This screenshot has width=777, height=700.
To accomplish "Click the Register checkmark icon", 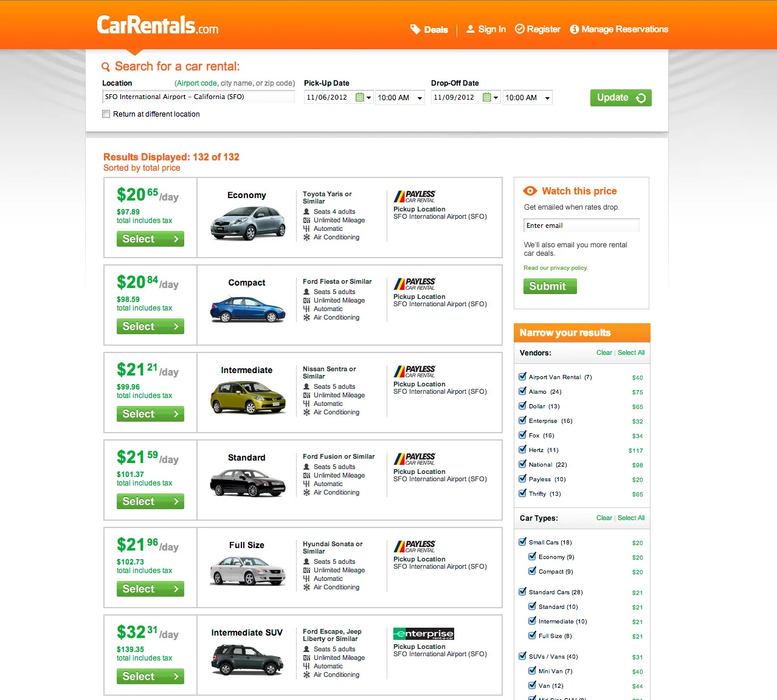I will pyautogui.click(x=520, y=29).
